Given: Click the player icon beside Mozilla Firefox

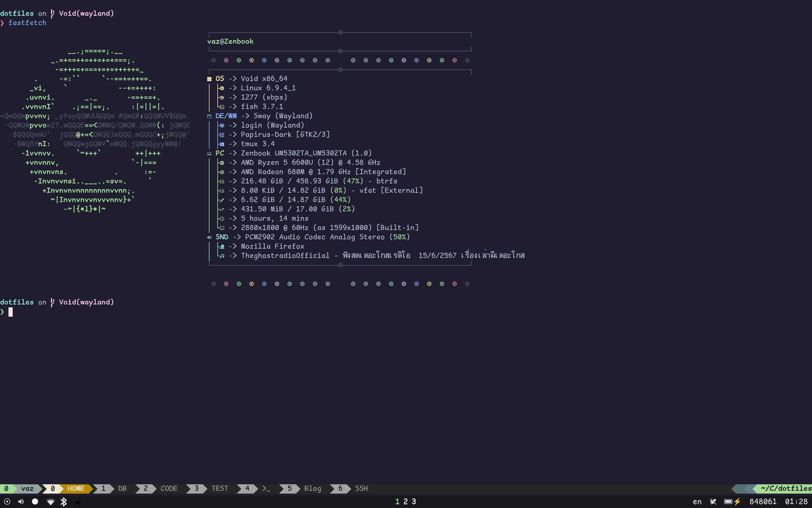Looking at the screenshot, I should point(222,247).
